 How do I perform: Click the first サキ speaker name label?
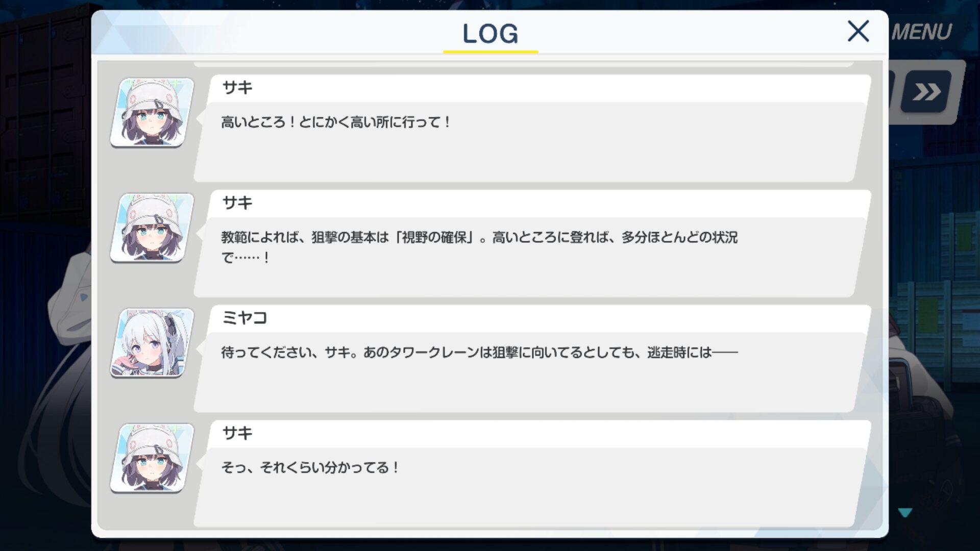pyautogui.click(x=237, y=88)
